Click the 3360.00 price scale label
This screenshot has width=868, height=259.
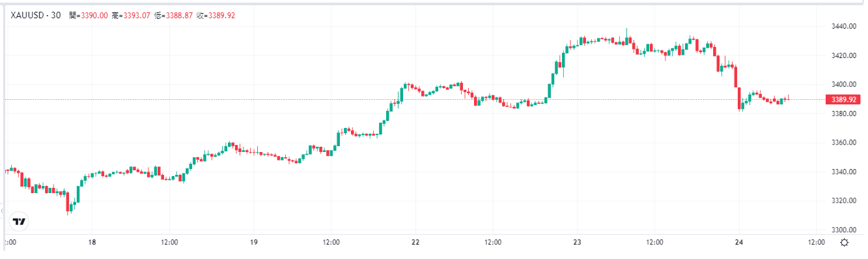pyautogui.click(x=842, y=142)
